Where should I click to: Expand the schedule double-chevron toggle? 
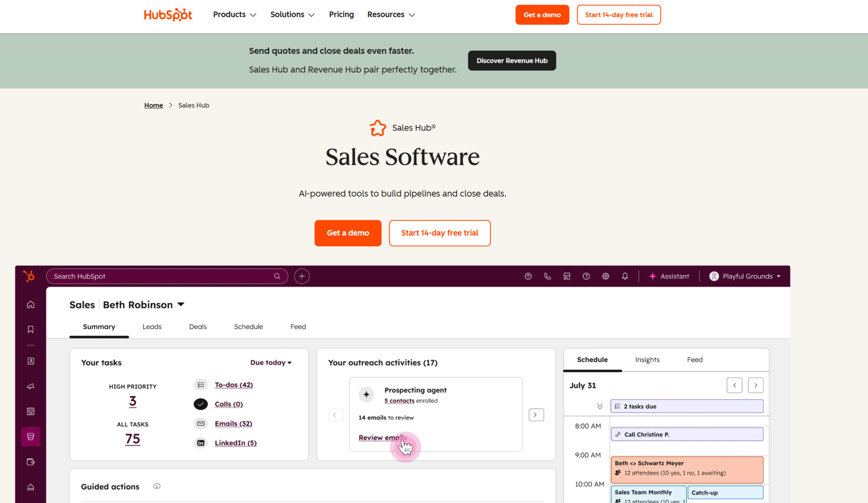coord(600,406)
